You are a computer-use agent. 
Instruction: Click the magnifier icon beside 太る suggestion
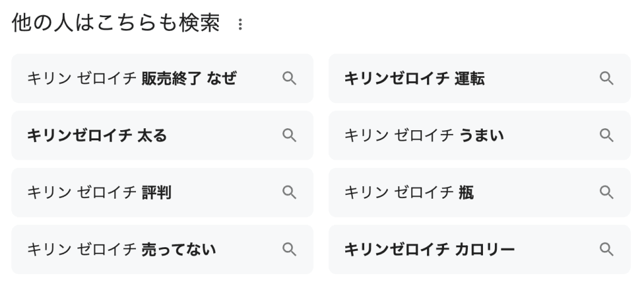click(289, 135)
